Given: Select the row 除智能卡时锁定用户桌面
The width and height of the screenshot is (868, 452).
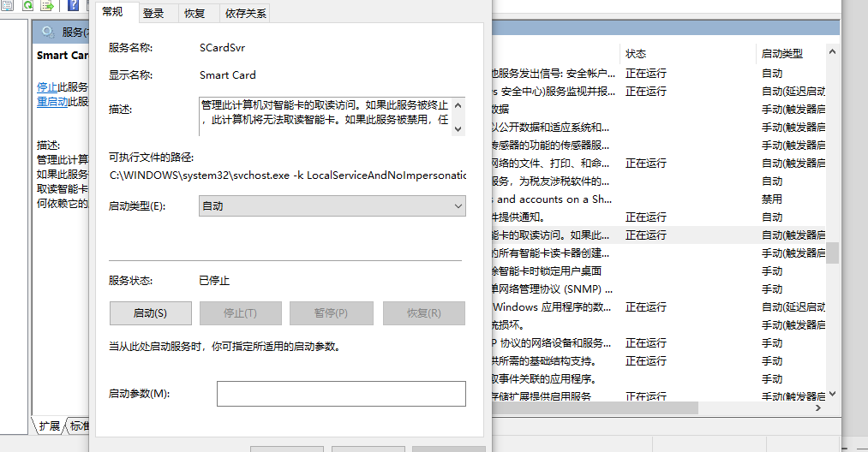Looking at the screenshot, I should 659,271.
